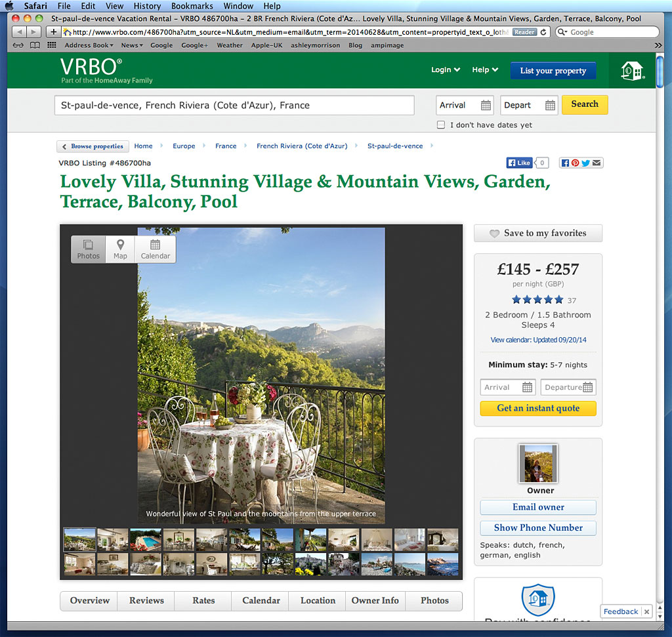672x637 pixels.
Task: Click the VRBO house icon at top right
Action: click(631, 70)
